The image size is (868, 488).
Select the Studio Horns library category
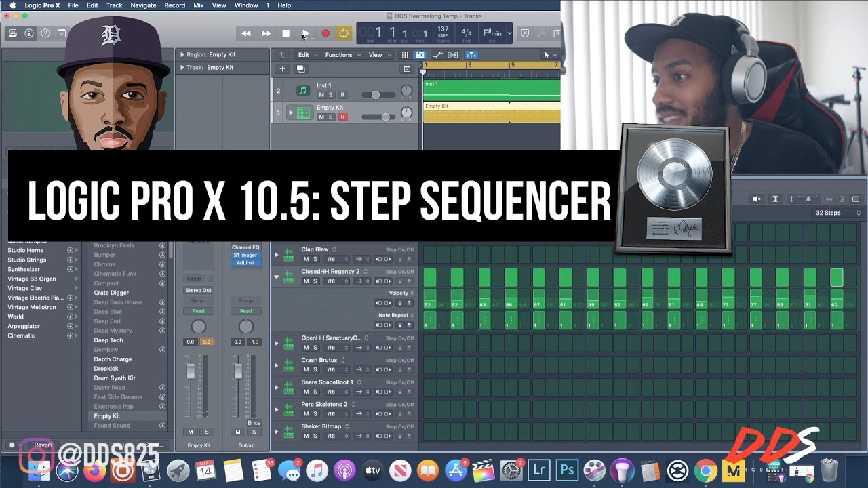point(26,250)
